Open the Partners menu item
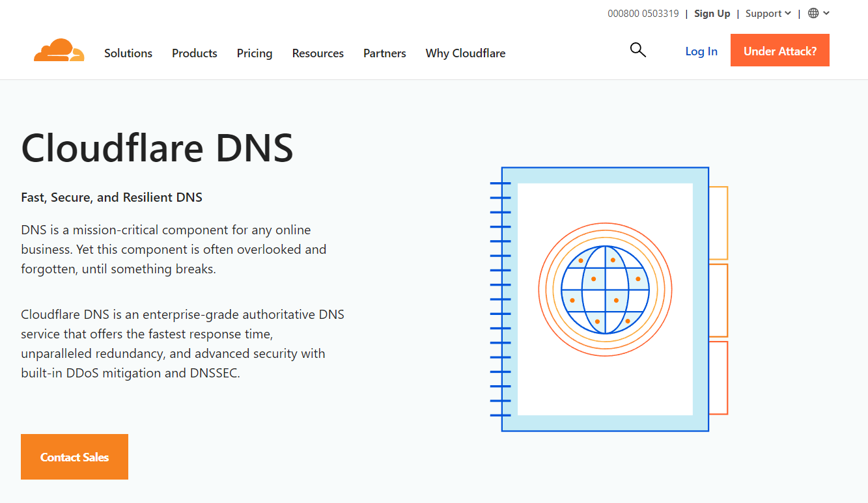This screenshot has width=868, height=503. point(384,53)
